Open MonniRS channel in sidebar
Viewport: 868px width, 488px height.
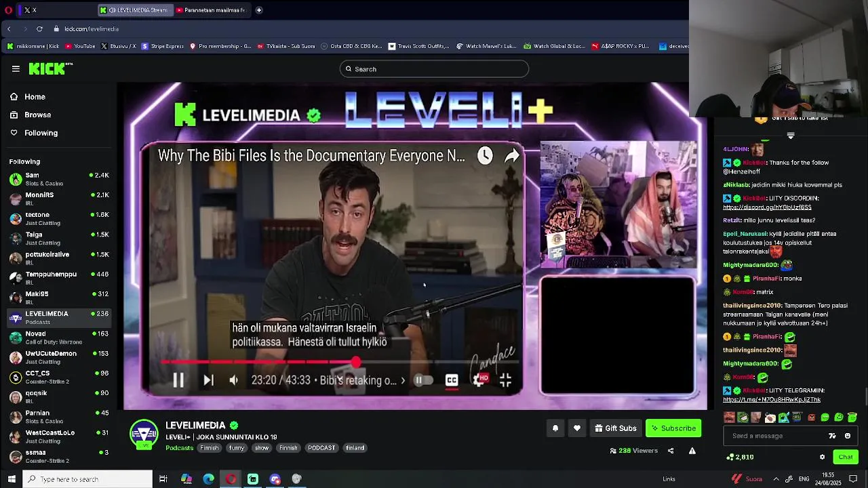[59, 199]
